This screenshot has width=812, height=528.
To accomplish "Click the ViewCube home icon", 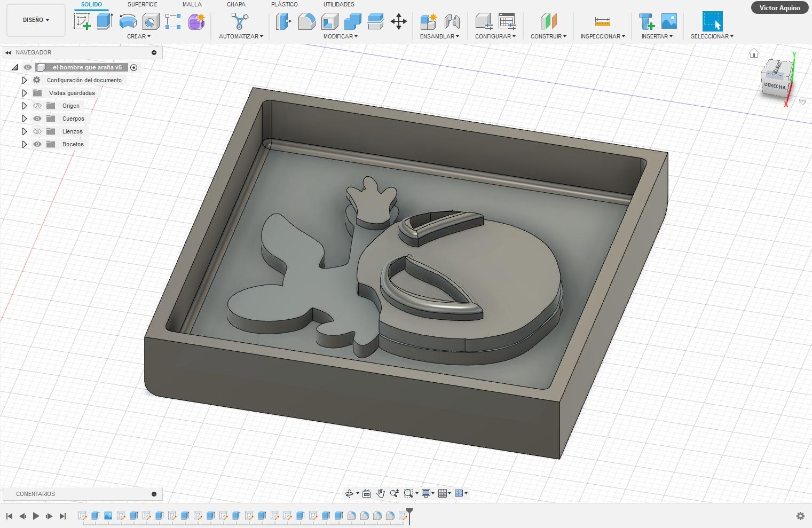I will 754,53.
